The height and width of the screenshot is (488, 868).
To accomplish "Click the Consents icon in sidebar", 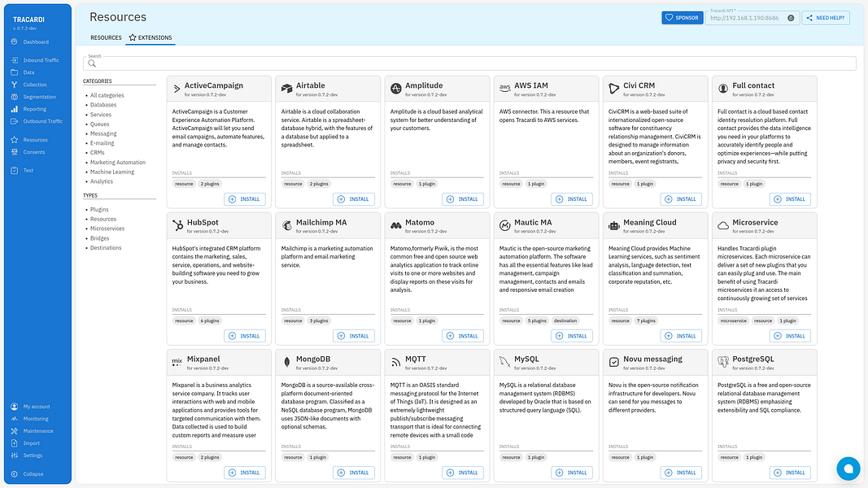I will click(x=15, y=152).
